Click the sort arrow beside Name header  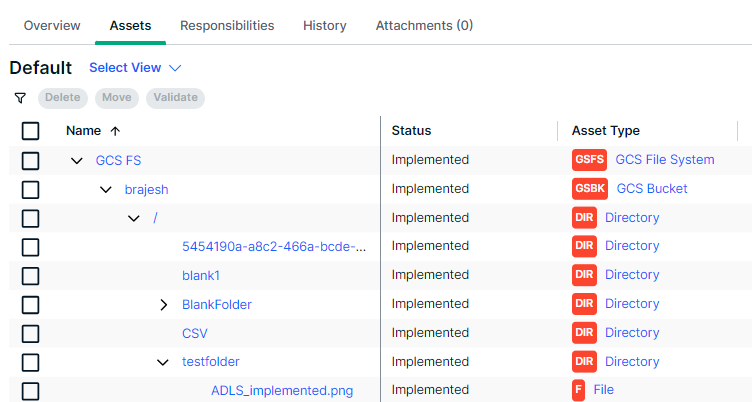115,131
